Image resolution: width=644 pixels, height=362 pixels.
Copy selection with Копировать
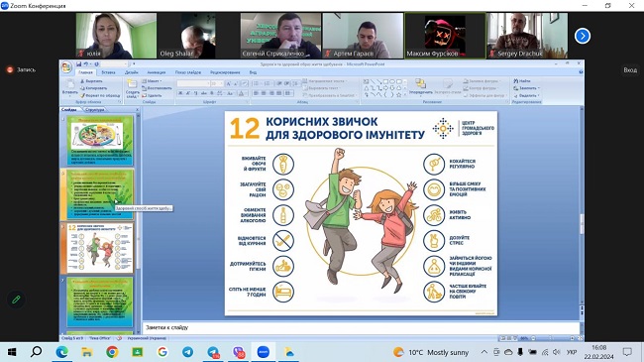[93, 88]
